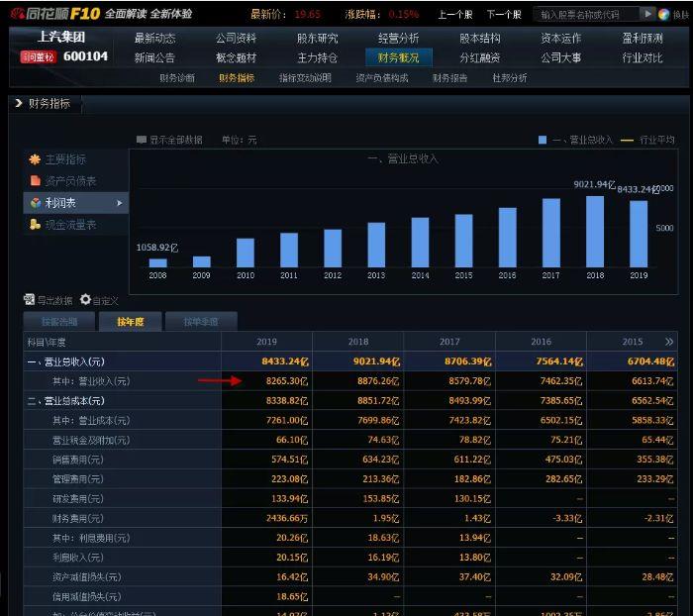Open the 概念题材 menu
Viewport: 693px width, 616px height.
click(236, 57)
